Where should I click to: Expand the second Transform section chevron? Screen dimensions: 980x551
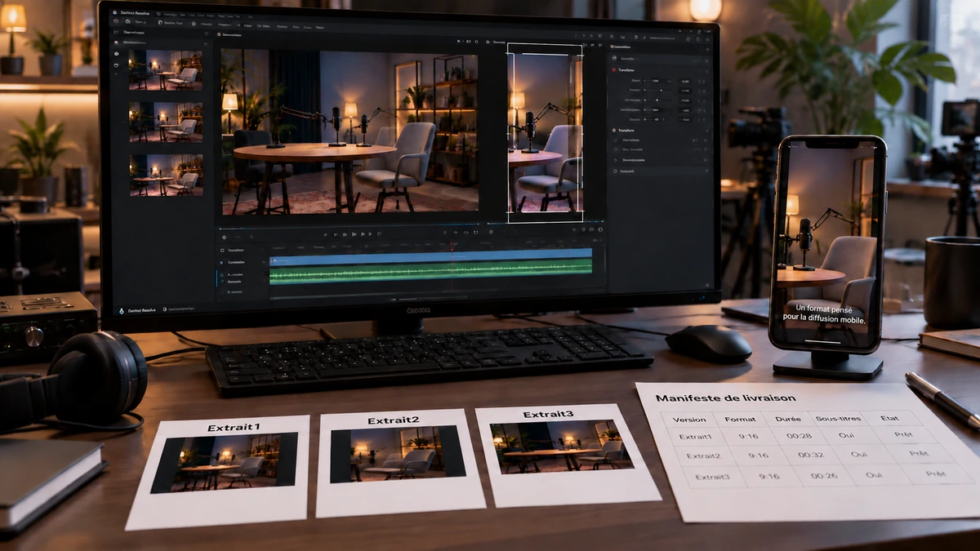point(706,131)
